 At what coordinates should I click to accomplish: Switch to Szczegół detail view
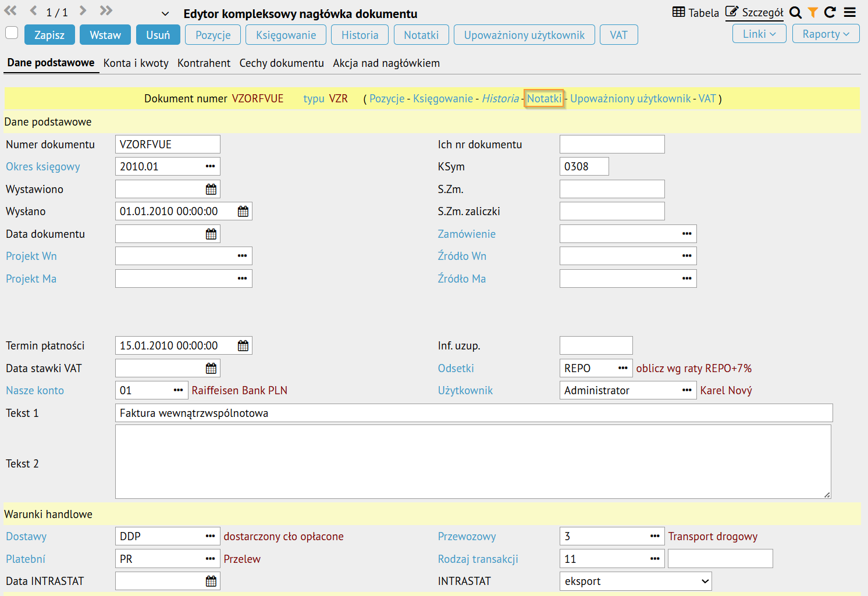pyautogui.click(x=755, y=12)
